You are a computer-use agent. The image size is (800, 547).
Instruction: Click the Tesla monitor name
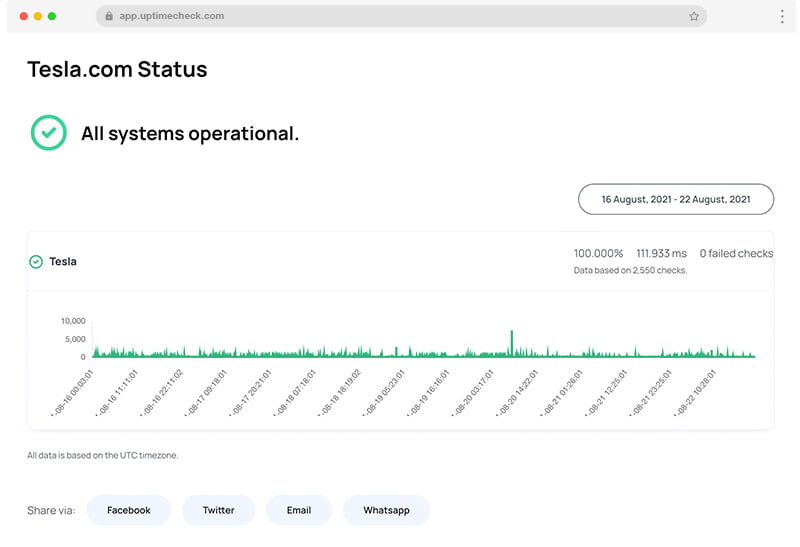63,261
